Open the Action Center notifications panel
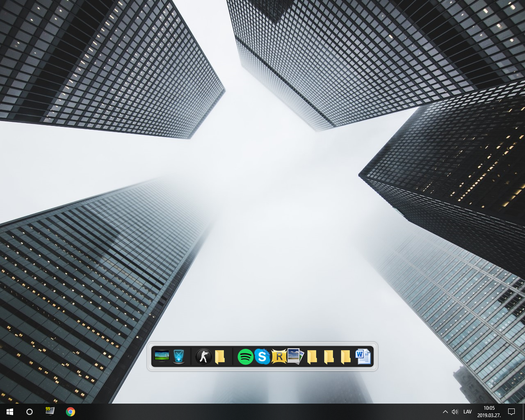This screenshot has width=525, height=420. [511, 411]
